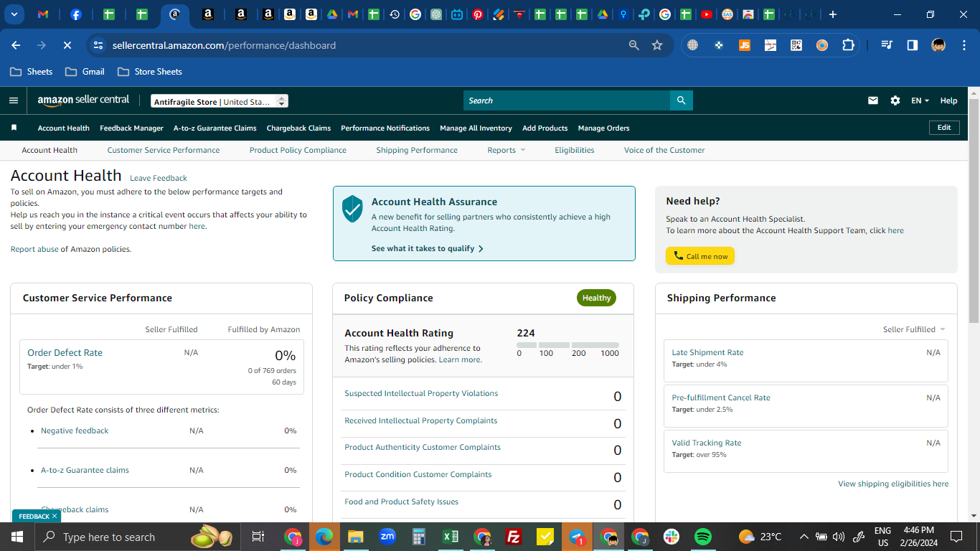
Task: Open Spotify from the taskbar
Action: point(703,537)
